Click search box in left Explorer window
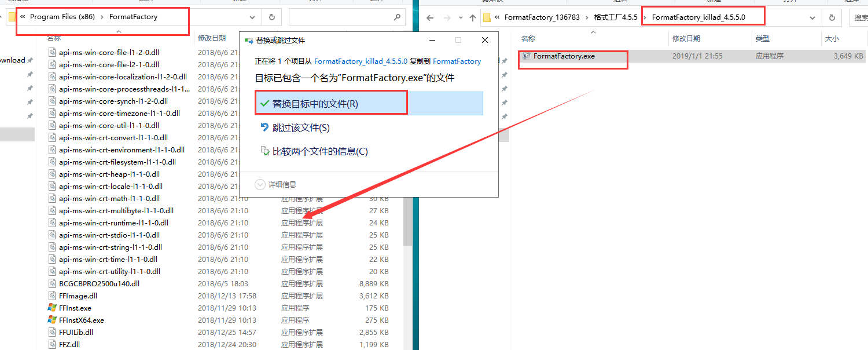Image resolution: width=868 pixels, height=350 pixels. 346,17
